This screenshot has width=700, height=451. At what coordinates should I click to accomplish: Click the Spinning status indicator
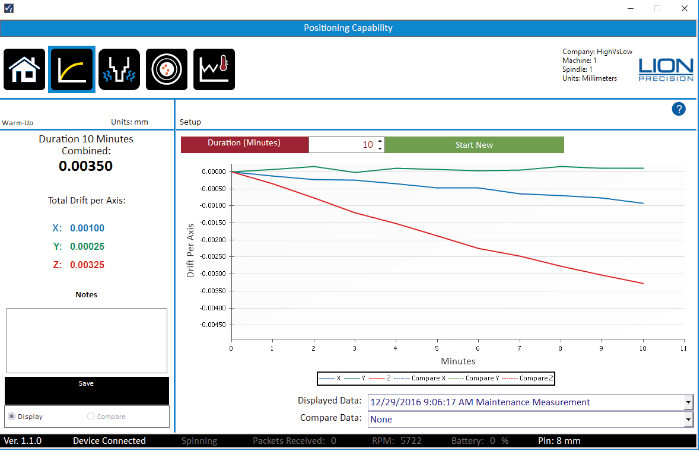point(199,441)
